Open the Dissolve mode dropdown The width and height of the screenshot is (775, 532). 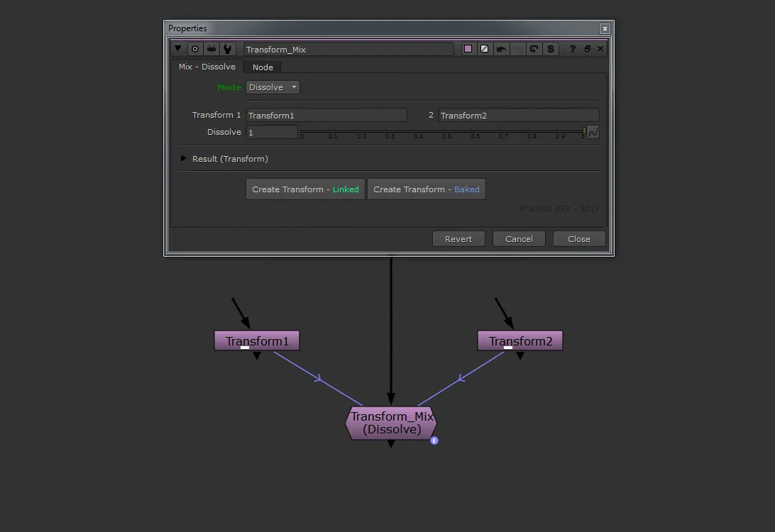pyautogui.click(x=273, y=87)
